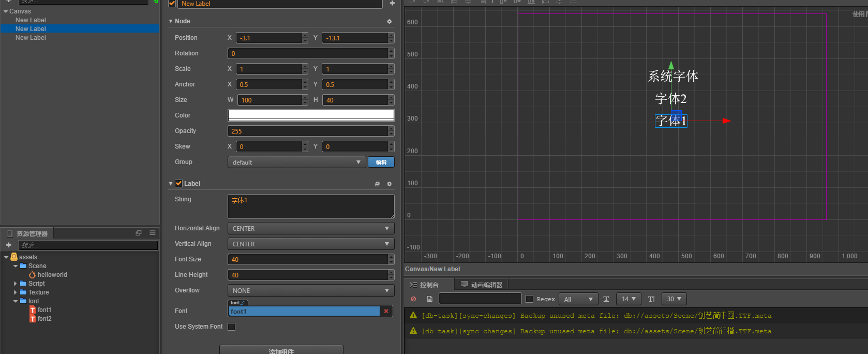Switch to the 动画编辑器 animation editor tab
868x354 pixels.
(x=481, y=285)
